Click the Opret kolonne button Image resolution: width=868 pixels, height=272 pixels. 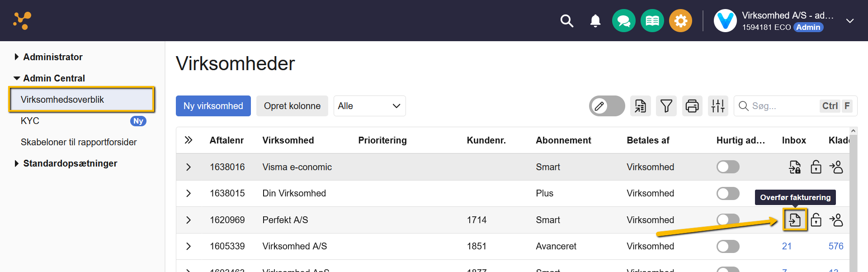[292, 106]
